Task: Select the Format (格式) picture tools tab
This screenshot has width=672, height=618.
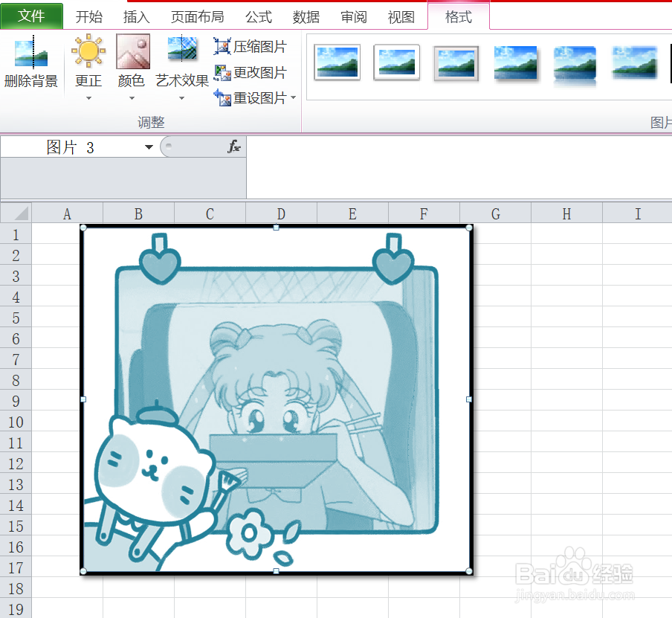Action: pyautogui.click(x=459, y=16)
